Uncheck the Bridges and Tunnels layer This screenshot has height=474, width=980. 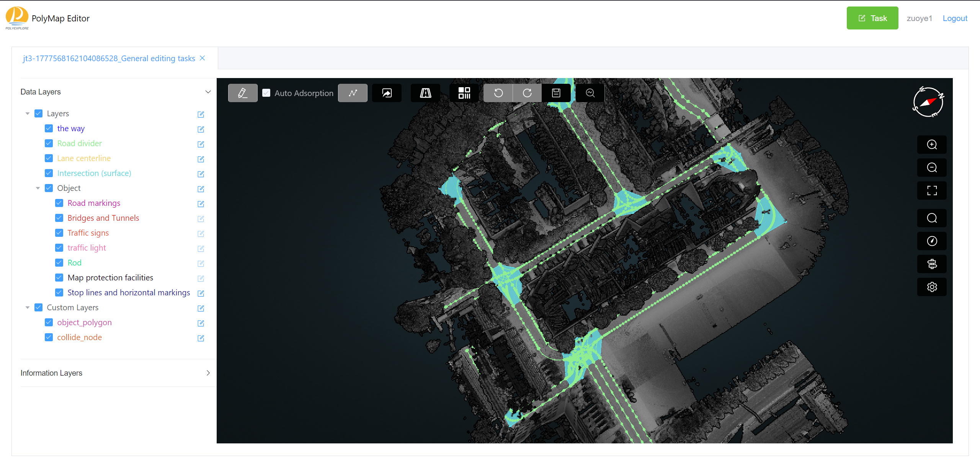coord(59,218)
